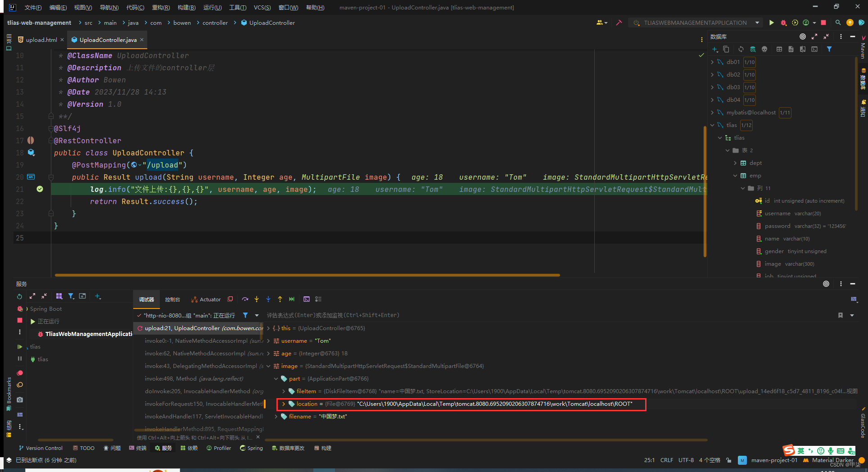Stop service using red square in Services sidebar
The height and width of the screenshot is (472, 868).
click(x=20, y=320)
